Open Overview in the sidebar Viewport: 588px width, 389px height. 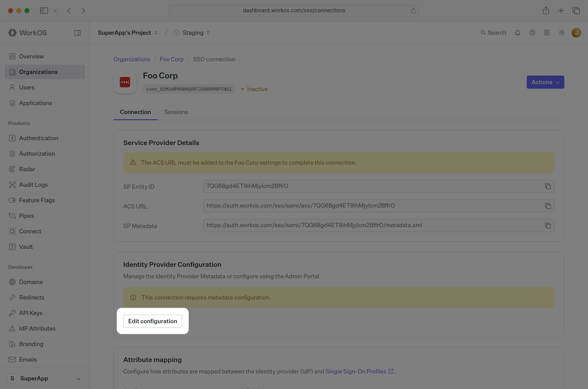tap(45, 56)
